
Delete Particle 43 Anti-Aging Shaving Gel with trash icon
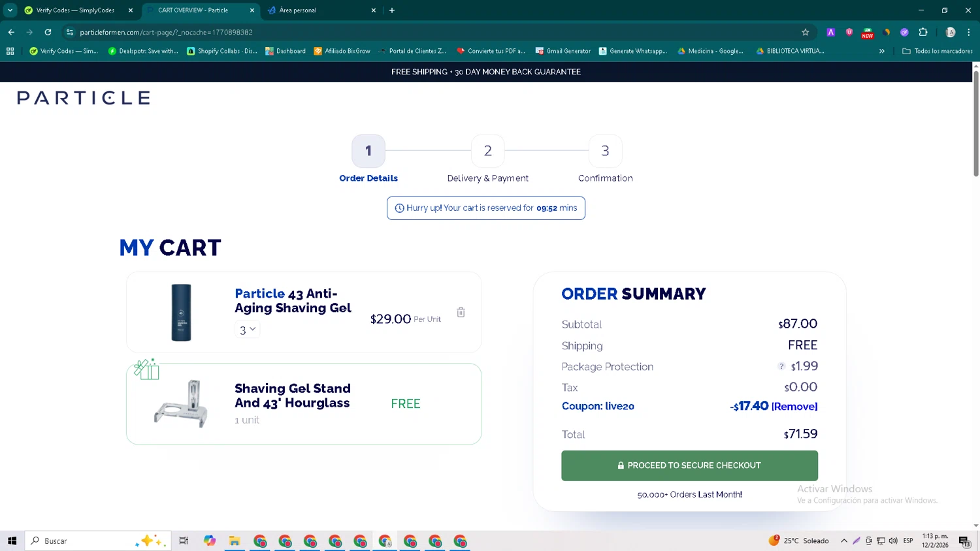tap(461, 312)
